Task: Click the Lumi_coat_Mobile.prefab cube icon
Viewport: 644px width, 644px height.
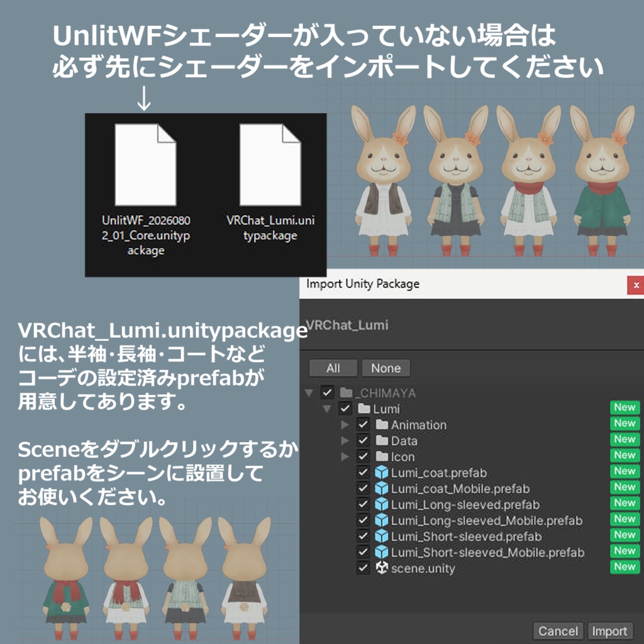Action: pyautogui.click(x=382, y=488)
